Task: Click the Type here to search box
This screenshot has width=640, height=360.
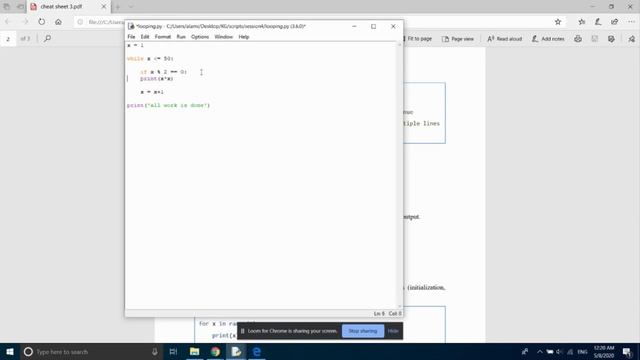Action: 91,351
